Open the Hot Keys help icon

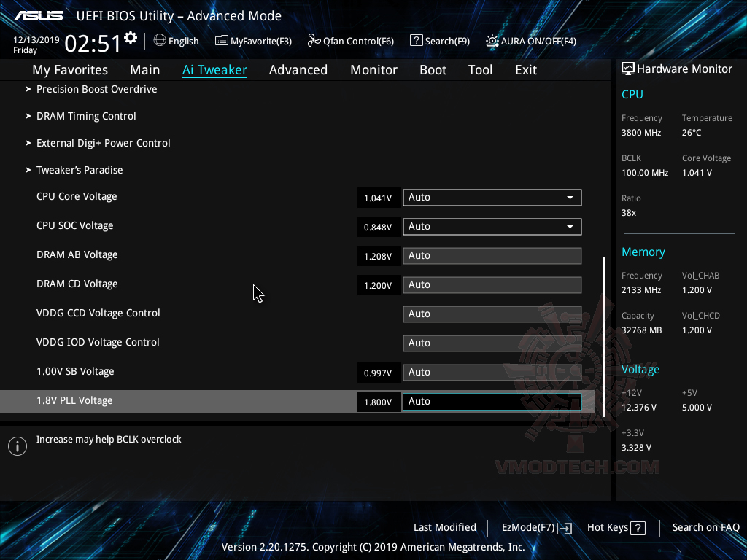coord(639,527)
